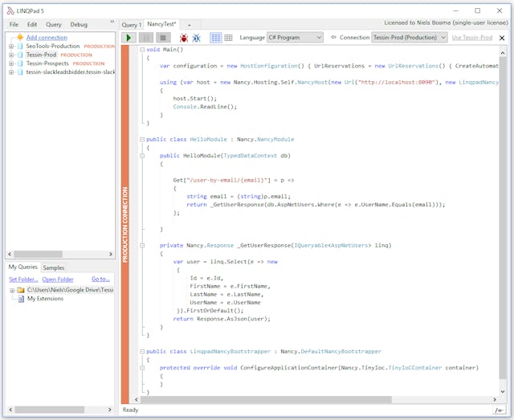Open the Language dropdown C# Program

(295, 38)
